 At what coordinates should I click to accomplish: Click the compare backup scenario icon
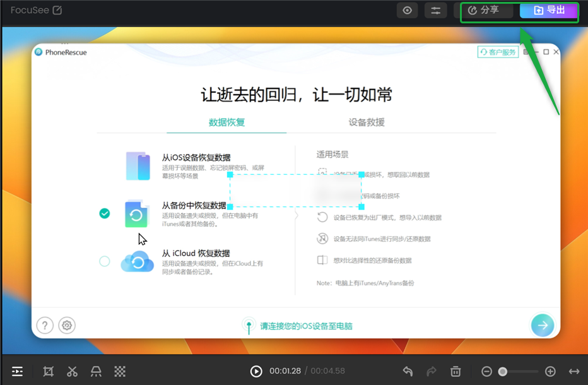(x=322, y=260)
